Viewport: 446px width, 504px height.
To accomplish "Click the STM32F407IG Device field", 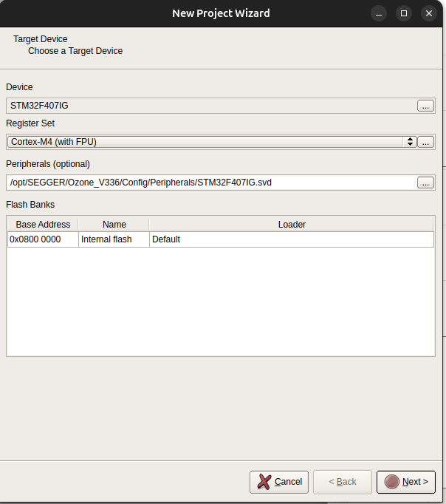I will [210, 106].
